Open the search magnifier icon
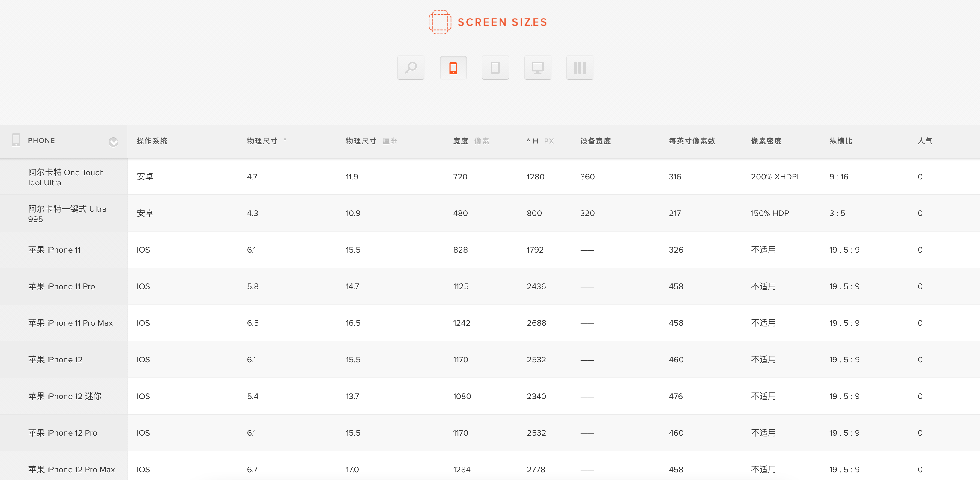Screen dimensions: 980x480 coord(411,68)
